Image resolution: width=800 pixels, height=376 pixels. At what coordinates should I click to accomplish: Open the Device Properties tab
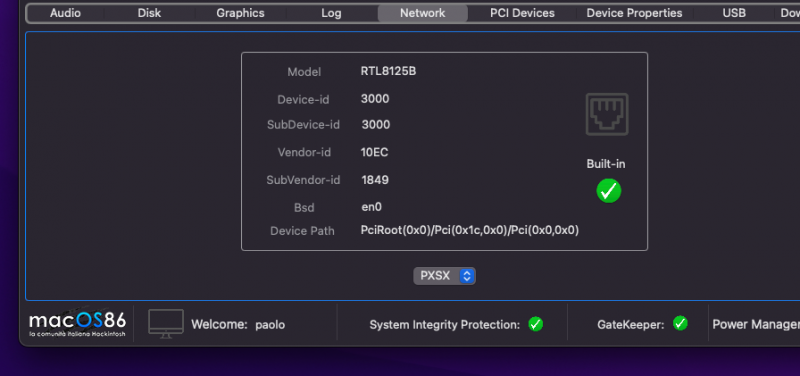[x=634, y=13]
